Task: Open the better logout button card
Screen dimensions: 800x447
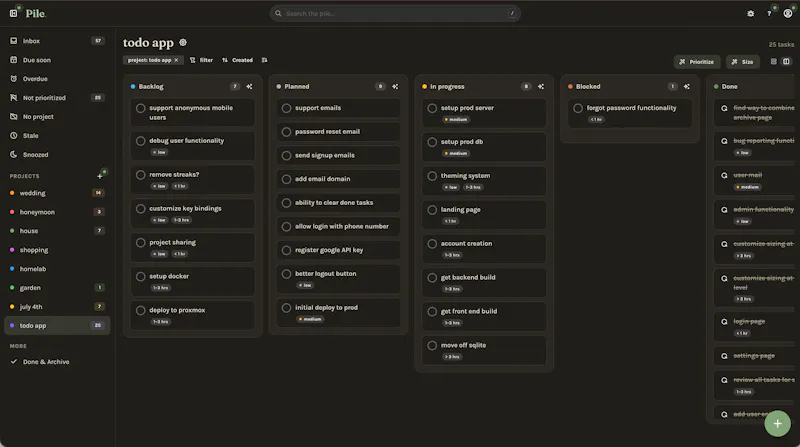Action: [x=338, y=279]
